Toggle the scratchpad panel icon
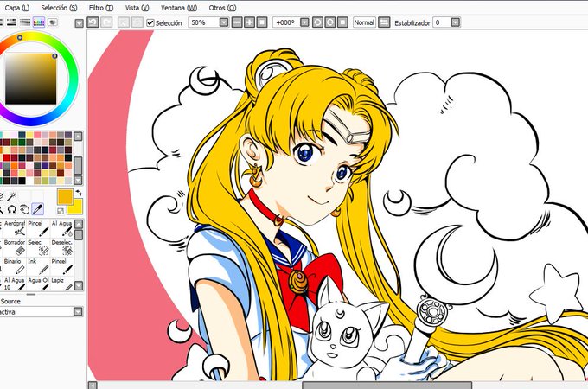This screenshot has height=389, width=588. 53,22
